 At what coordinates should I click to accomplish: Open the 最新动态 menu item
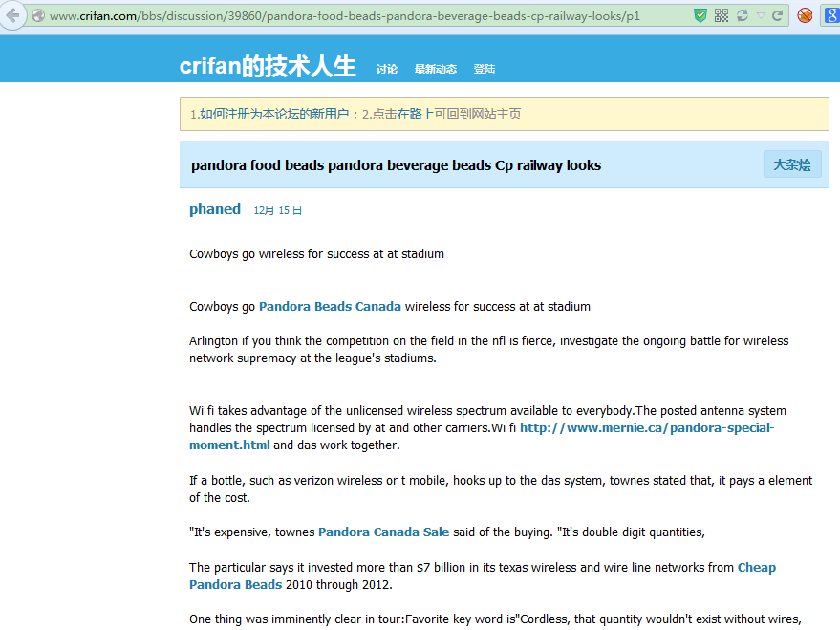point(436,69)
